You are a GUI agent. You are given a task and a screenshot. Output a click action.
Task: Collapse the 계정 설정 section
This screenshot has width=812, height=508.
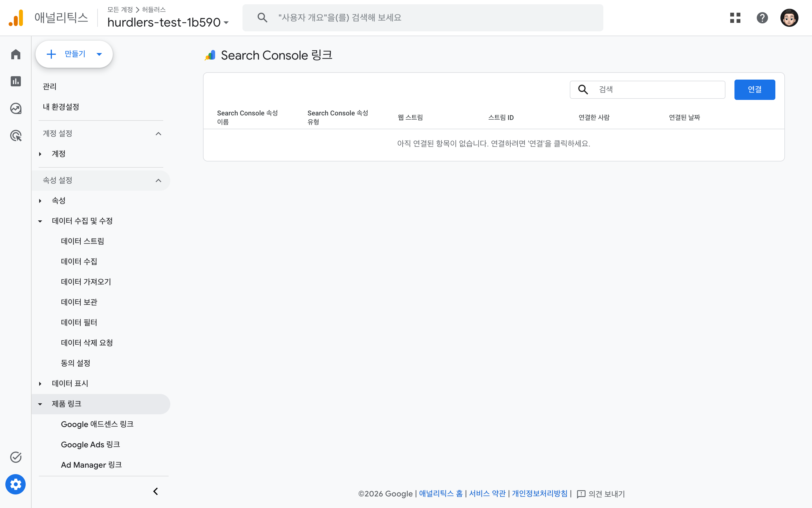point(158,134)
